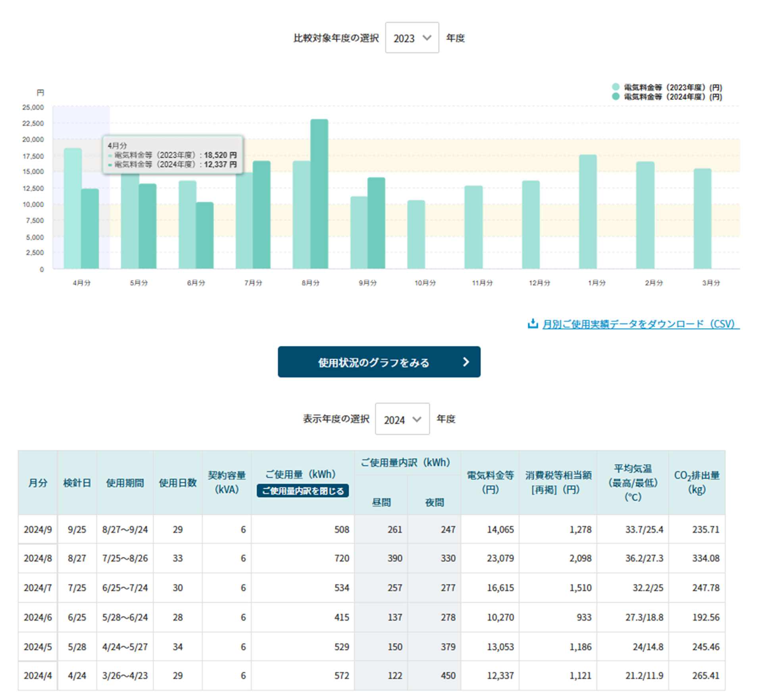Open the display year 2024 dropdown
This screenshot has height=700, width=762.
click(x=402, y=419)
